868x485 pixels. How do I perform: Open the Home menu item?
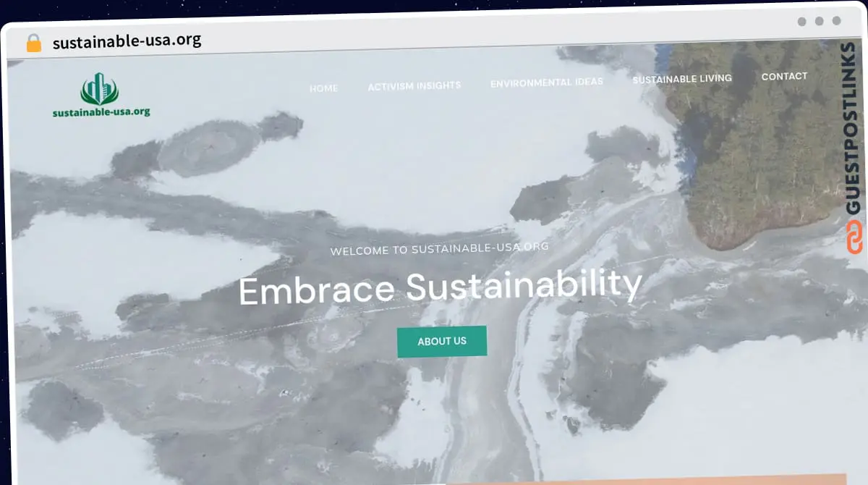click(323, 88)
